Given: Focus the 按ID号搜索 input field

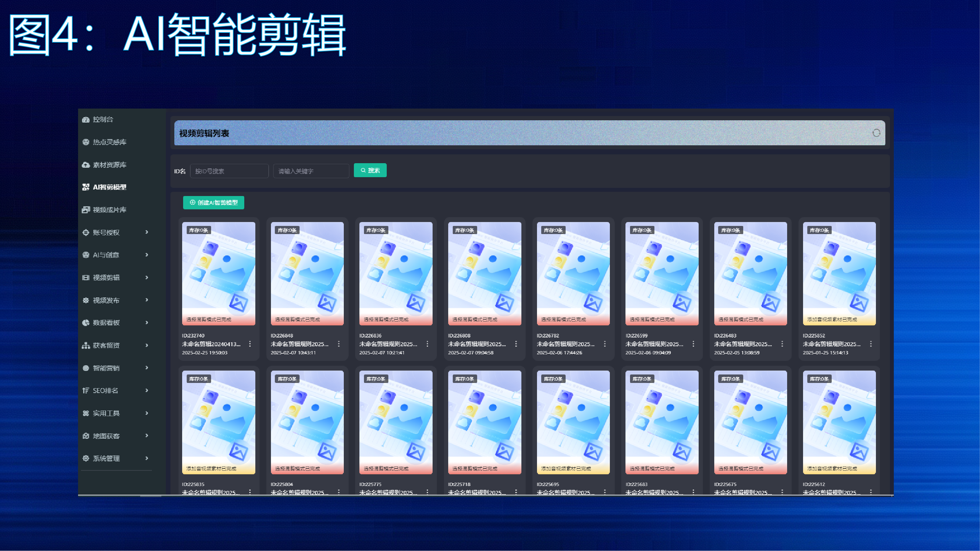Looking at the screenshot, I should coord(229,171).
